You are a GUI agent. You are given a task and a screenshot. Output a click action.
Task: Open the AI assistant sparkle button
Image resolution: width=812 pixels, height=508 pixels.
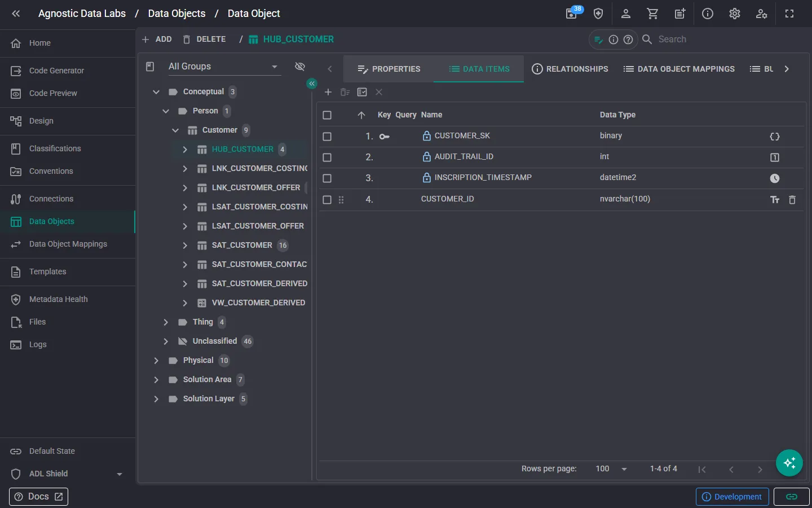789,463
